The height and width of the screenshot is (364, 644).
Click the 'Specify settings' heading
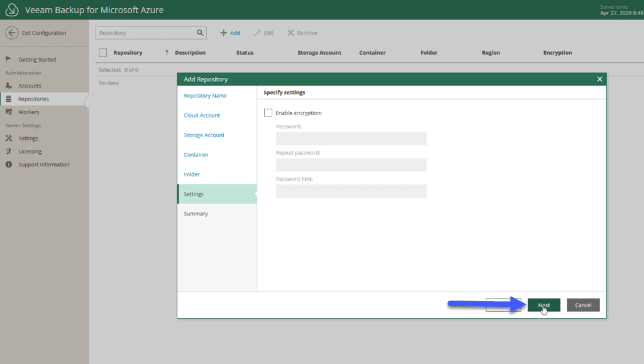pyautogui.click(x=284, y=93)
